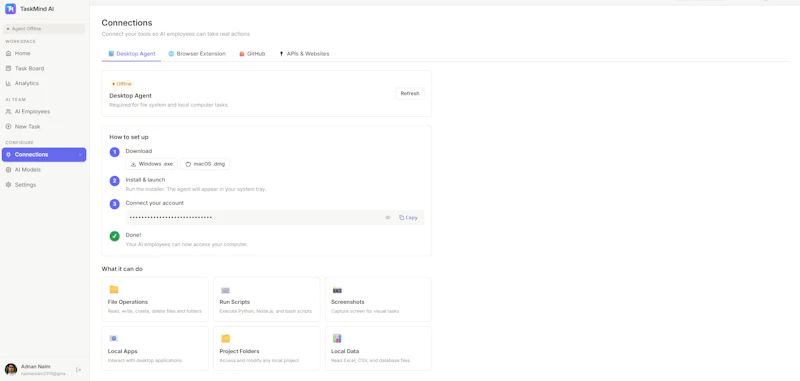The height and width of the screenshot is (381, 800).
Task: Click the Analytics bar chart icon
Action: 8,83
